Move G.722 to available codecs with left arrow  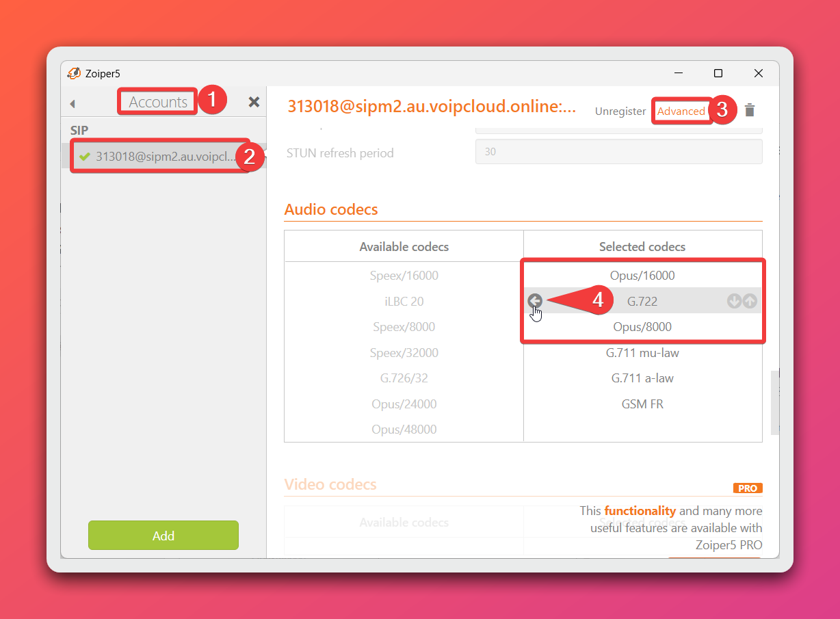tap(535, 301)
